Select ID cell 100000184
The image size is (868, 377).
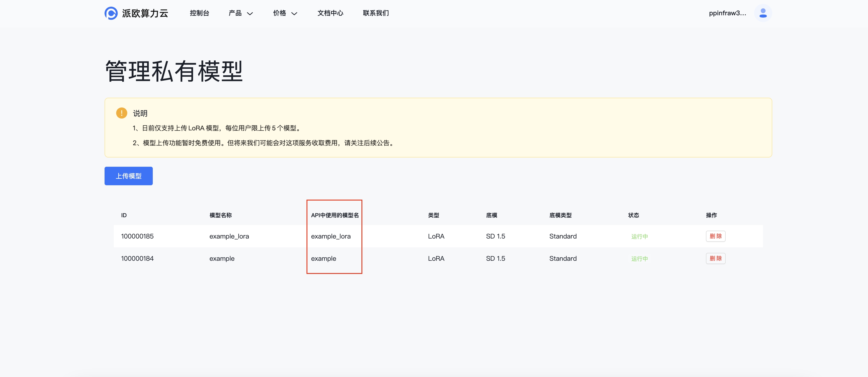coord(137,258)
